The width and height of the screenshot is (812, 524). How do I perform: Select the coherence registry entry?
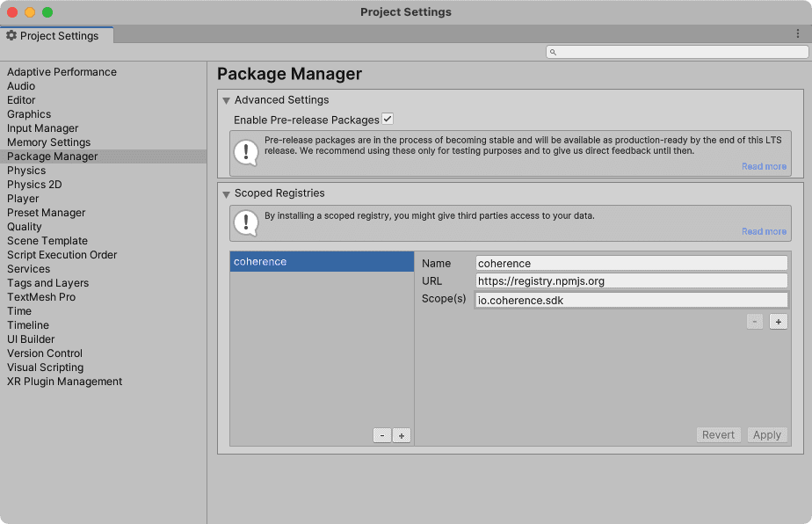tap(321, 261)
